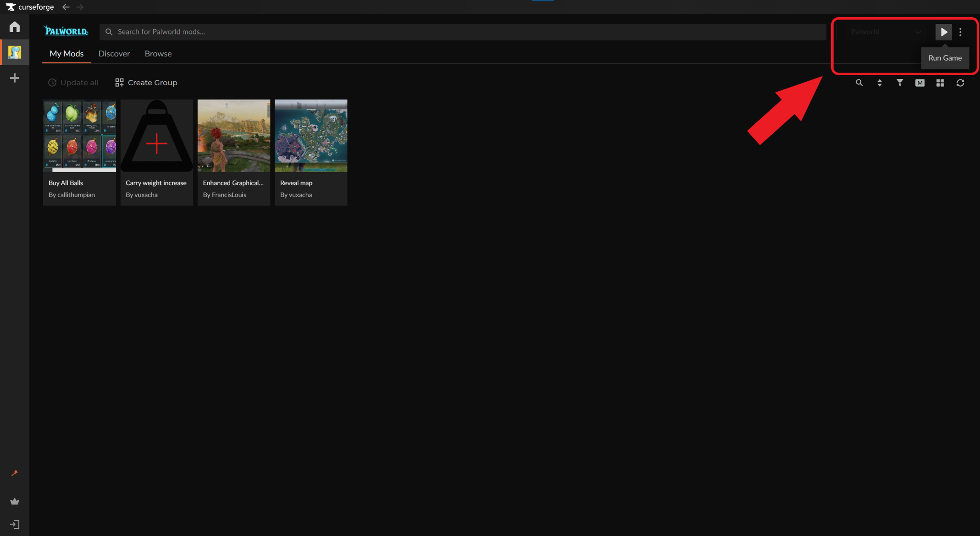This screenshot has width=980, height=536.
Task: Click the Create Group button
Action: (x=146, y=83)
